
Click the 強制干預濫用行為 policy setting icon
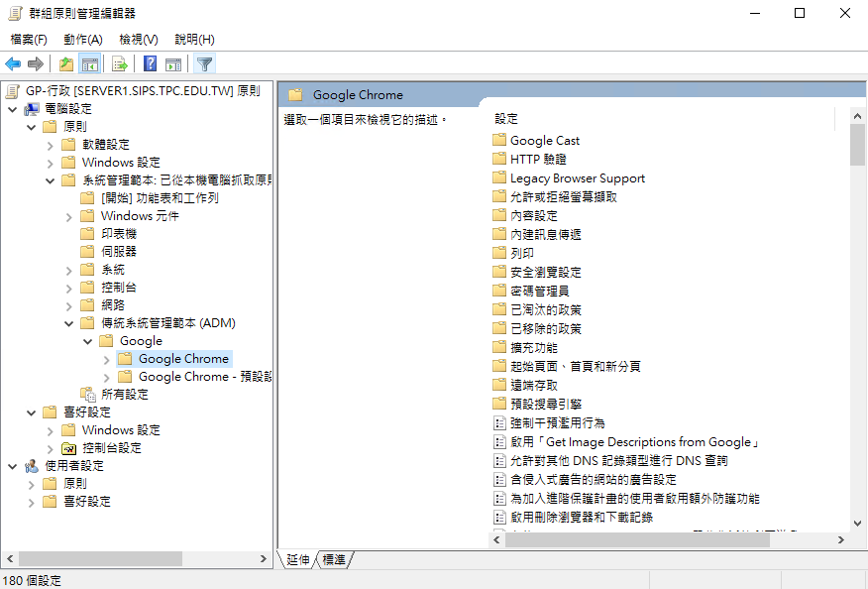(x=499, y=423)
